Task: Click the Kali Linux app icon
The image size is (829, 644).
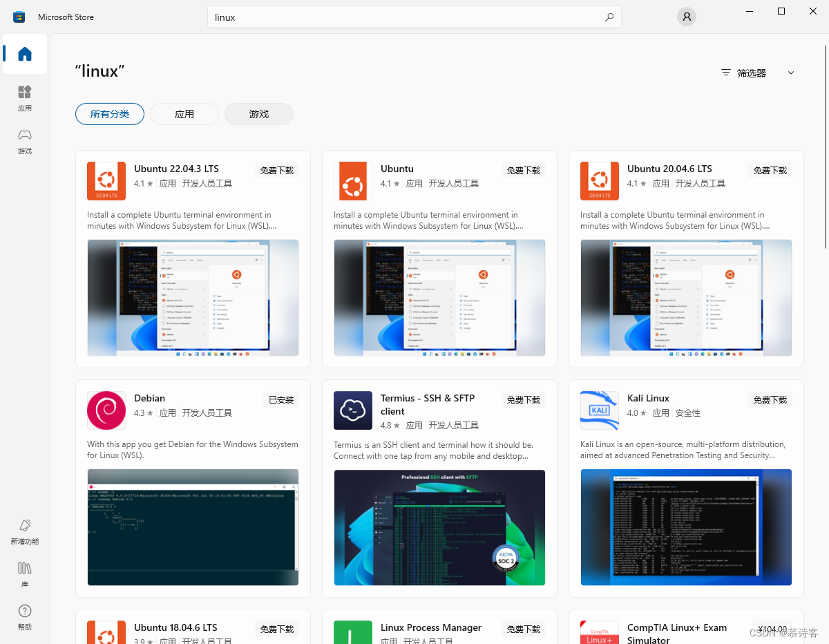Action: [600, 410]
